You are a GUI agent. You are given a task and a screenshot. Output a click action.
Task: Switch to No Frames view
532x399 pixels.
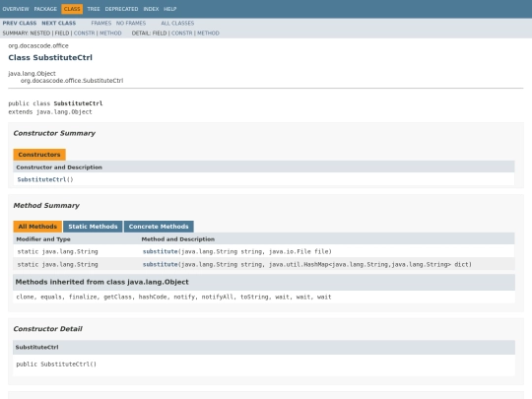click(x=131, y=23)
